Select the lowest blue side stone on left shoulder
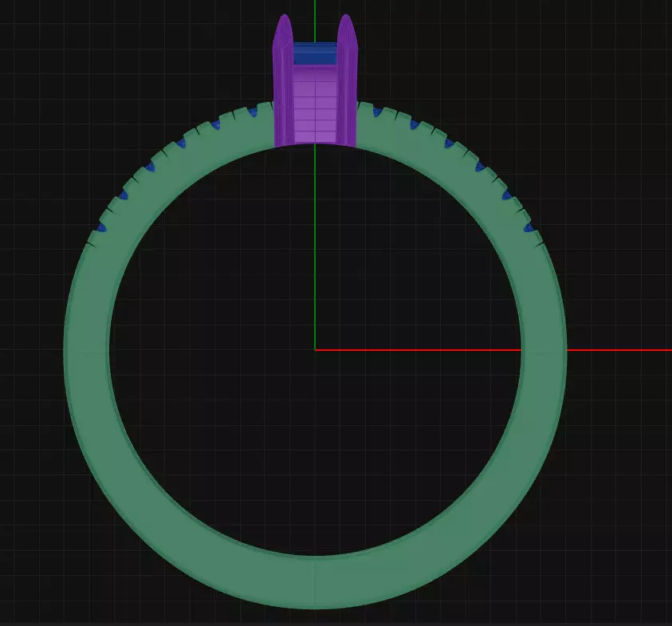 [102, 227]
